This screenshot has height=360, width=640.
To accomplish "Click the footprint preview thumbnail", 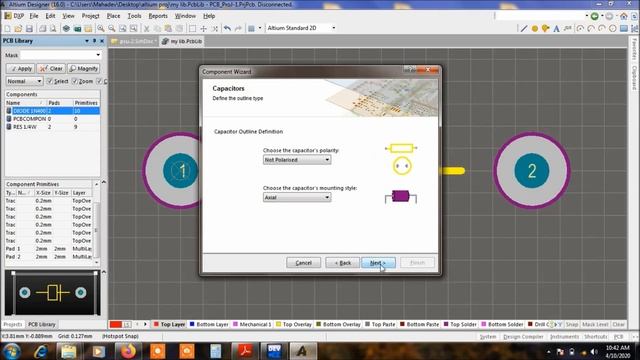I will [x=52, y=293].
